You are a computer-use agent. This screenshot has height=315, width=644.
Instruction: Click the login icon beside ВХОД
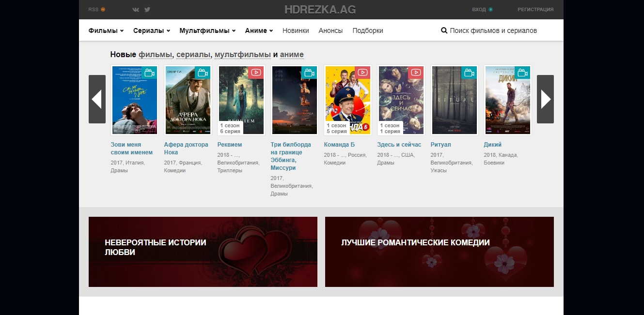pyautogui.click(x=490, y=10)
